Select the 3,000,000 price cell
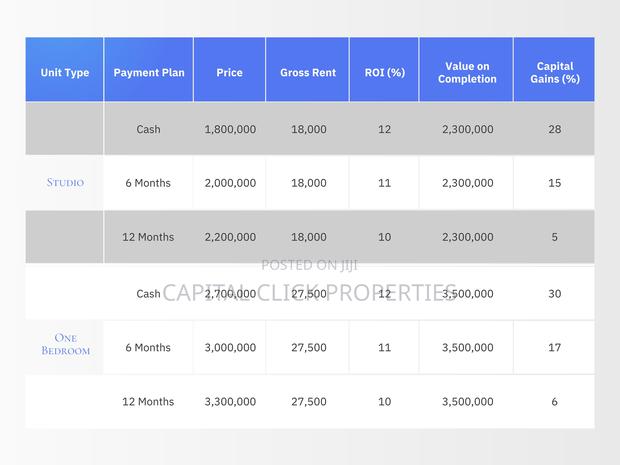This screenshot has height=465, width=620. click(229, 348)
